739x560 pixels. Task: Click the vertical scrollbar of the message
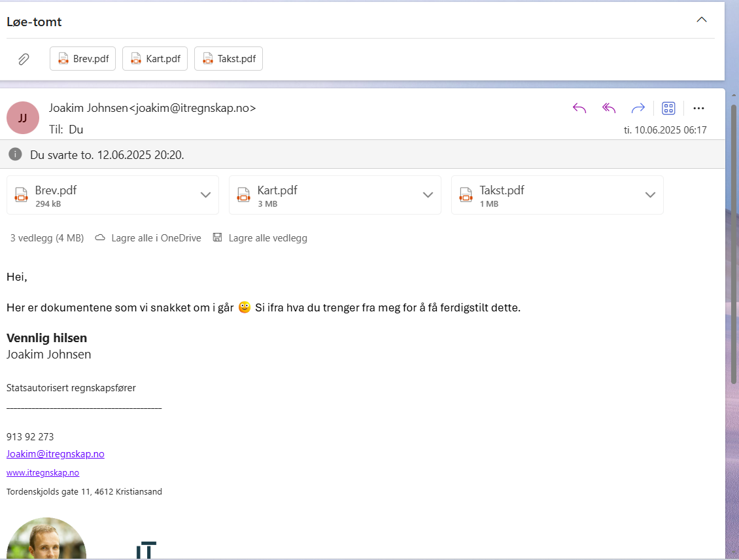pyautogui.click(x=734, y=242)
